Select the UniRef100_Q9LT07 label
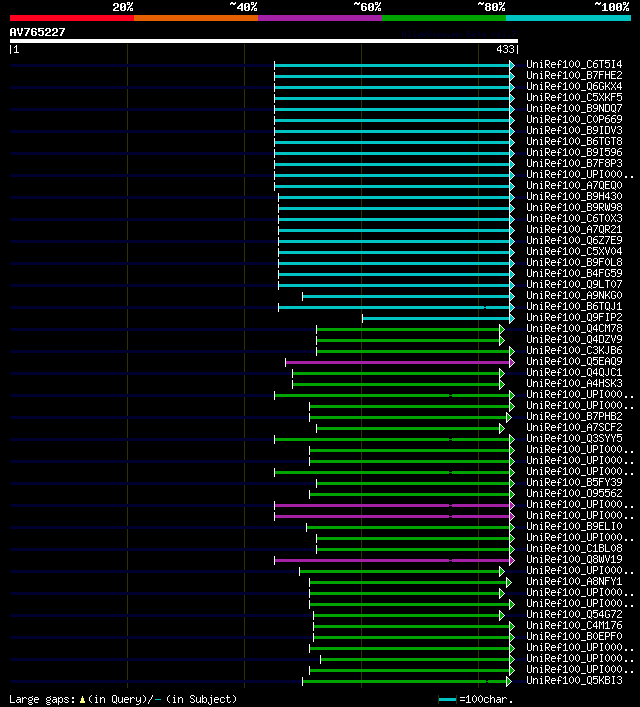Image resolution: width=640 pixels, height=707 pixels. pos(574,284)
